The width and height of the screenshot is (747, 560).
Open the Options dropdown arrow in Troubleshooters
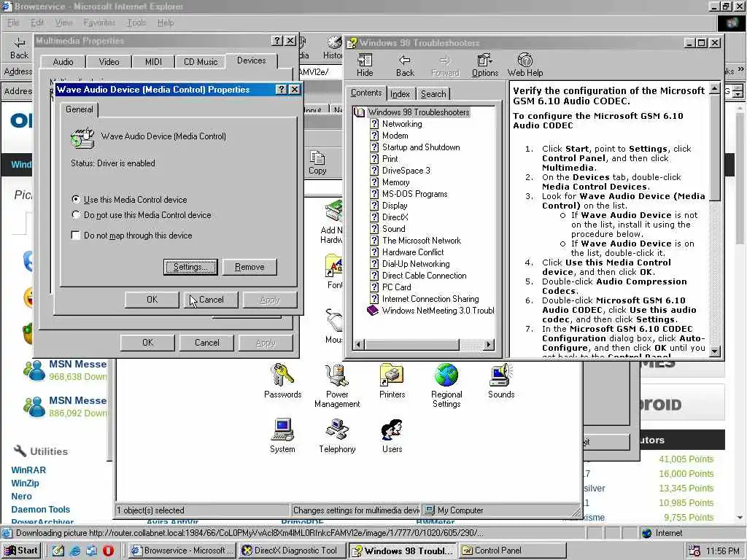[x=491, y=61]
